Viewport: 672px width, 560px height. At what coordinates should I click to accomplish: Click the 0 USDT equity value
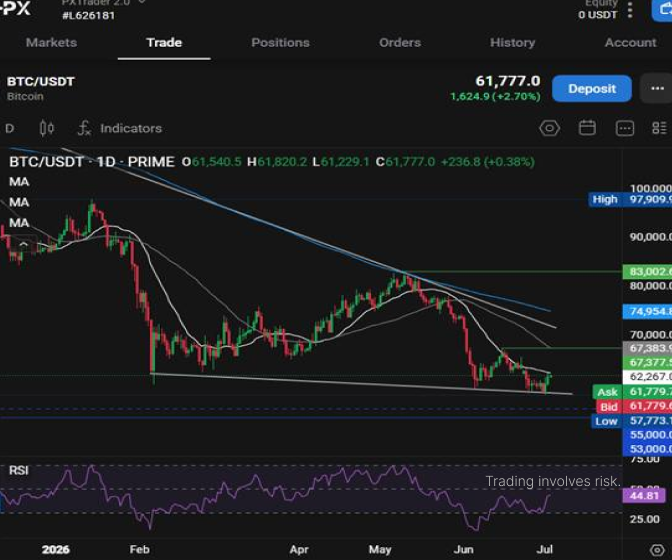click(597, 15)
